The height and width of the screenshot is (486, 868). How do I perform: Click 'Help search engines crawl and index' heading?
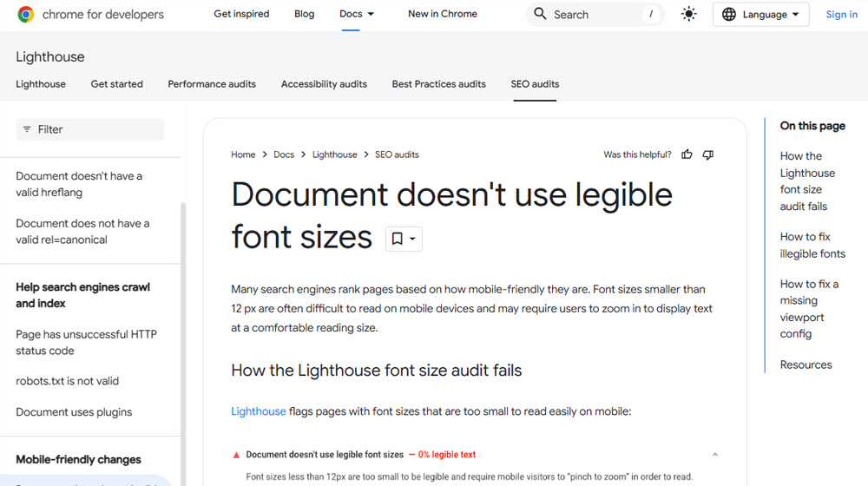pos(83,295)
